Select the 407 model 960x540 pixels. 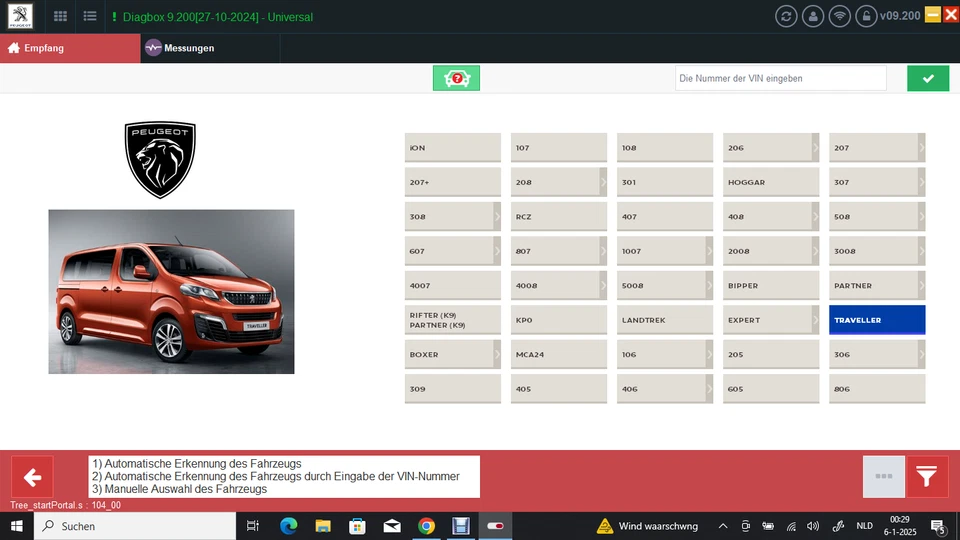point(665,217)
